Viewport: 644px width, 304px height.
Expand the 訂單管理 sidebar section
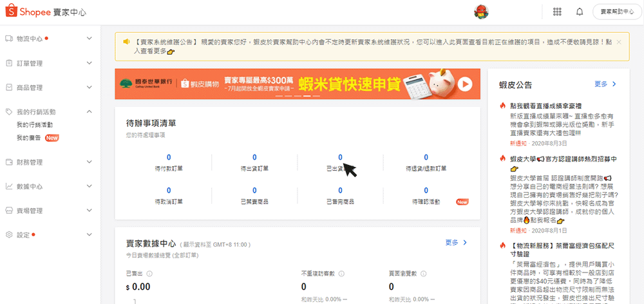(x=90, y=63)
